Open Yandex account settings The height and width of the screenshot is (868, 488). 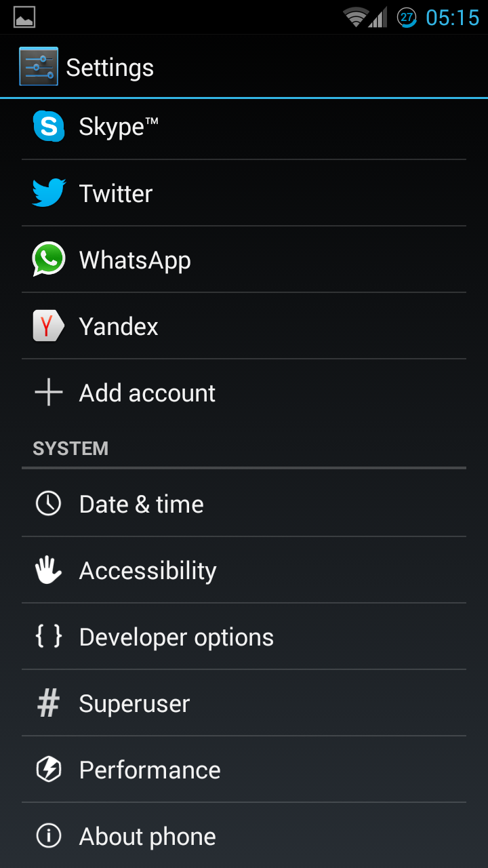[x=244, y=326]
